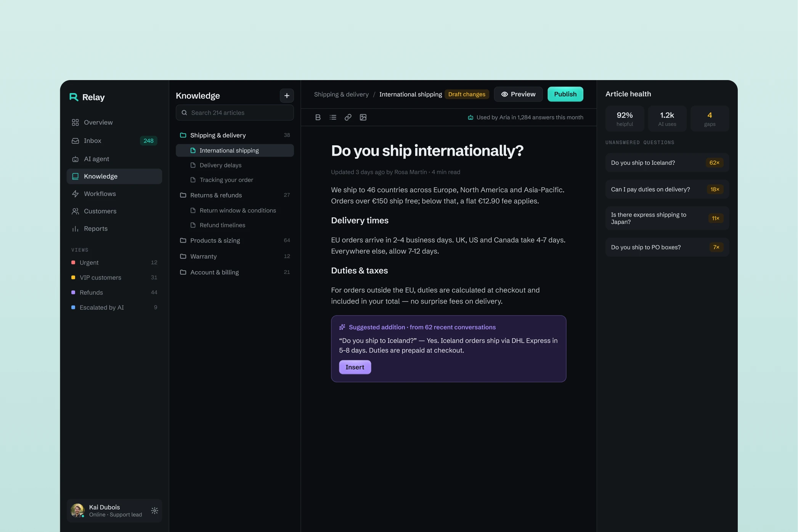Open the Tracking your order article

[x=235, y=180]
